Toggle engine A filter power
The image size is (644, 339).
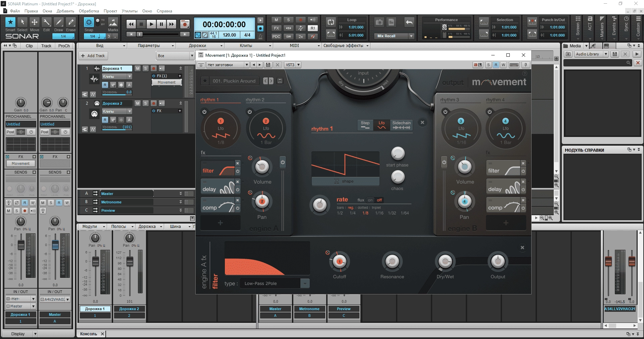click(x=238, y=171)
